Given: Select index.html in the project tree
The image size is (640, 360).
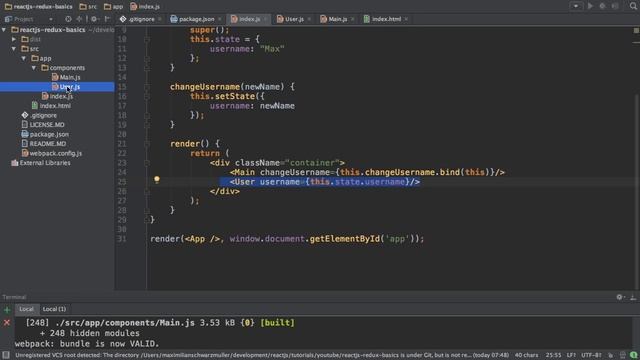Looking at the screenshot, I should 51,106.
